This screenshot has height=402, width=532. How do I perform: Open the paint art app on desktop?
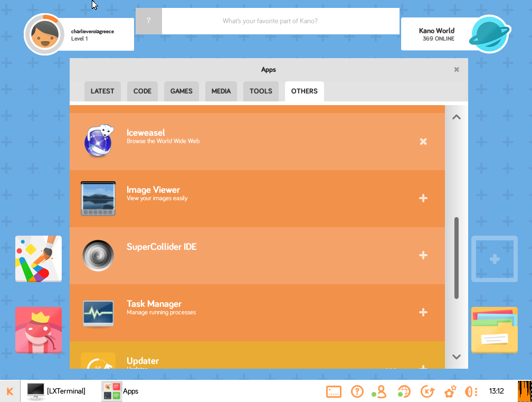click(x=39, y=259)
